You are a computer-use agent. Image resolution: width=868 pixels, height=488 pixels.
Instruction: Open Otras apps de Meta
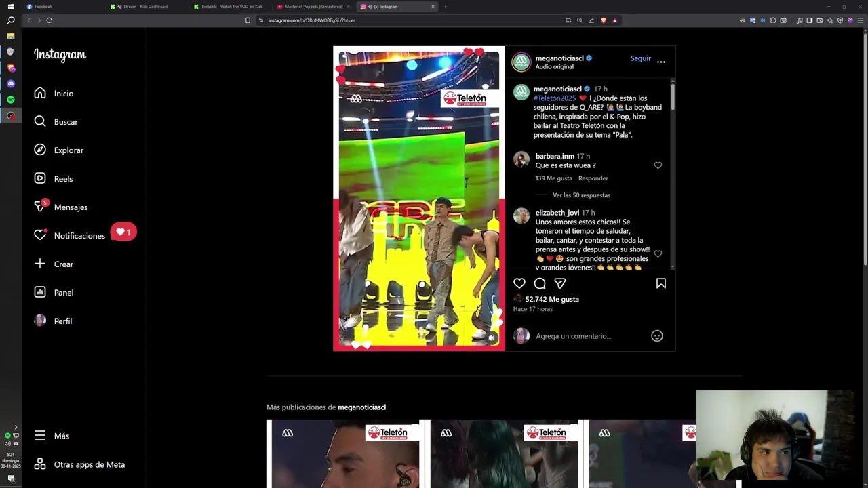79,464
